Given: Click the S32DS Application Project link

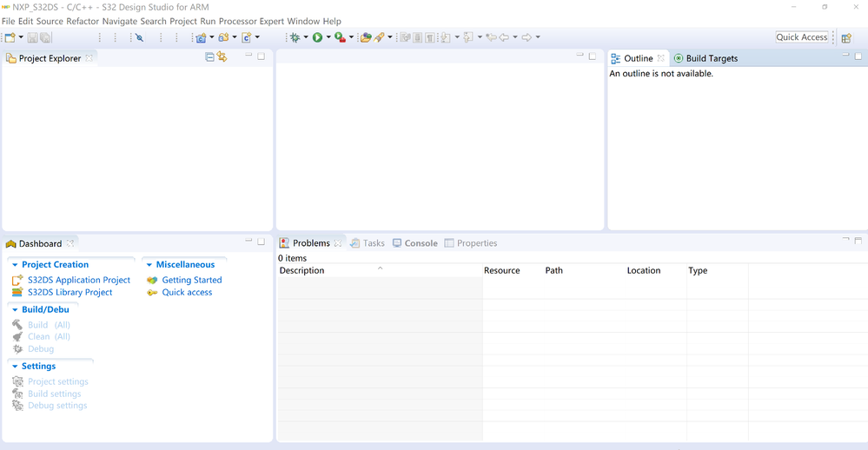Looking at the screenshot, I should click(79, 280).
